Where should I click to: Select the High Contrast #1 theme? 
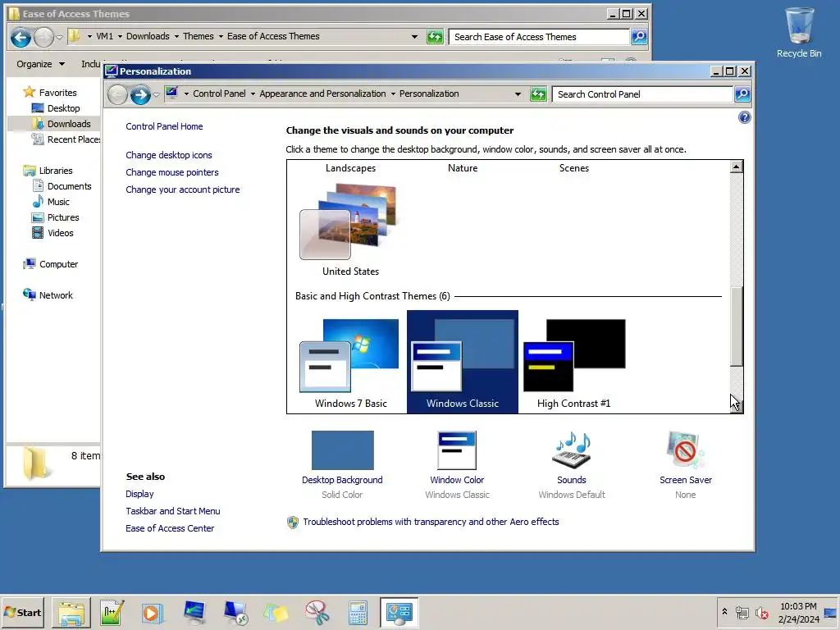click(573, 363)
